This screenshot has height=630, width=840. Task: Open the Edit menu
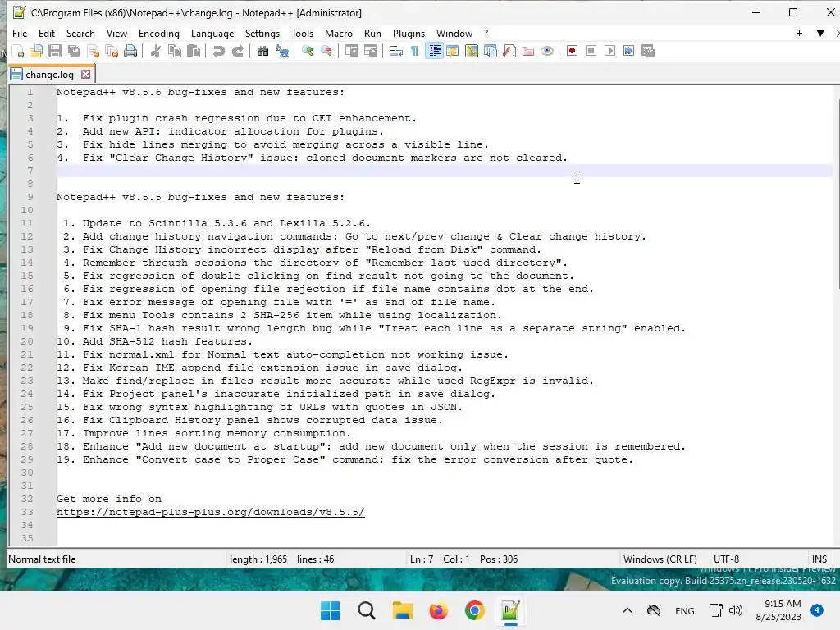(x=47, y=33)
